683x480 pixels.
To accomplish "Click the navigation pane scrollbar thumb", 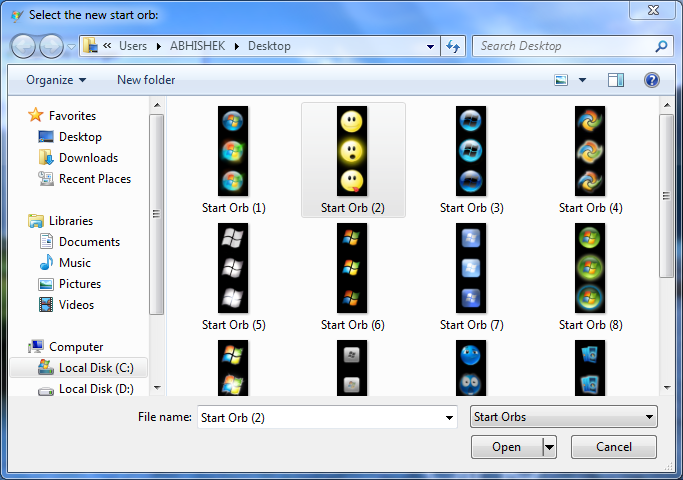I will (156, 214).
